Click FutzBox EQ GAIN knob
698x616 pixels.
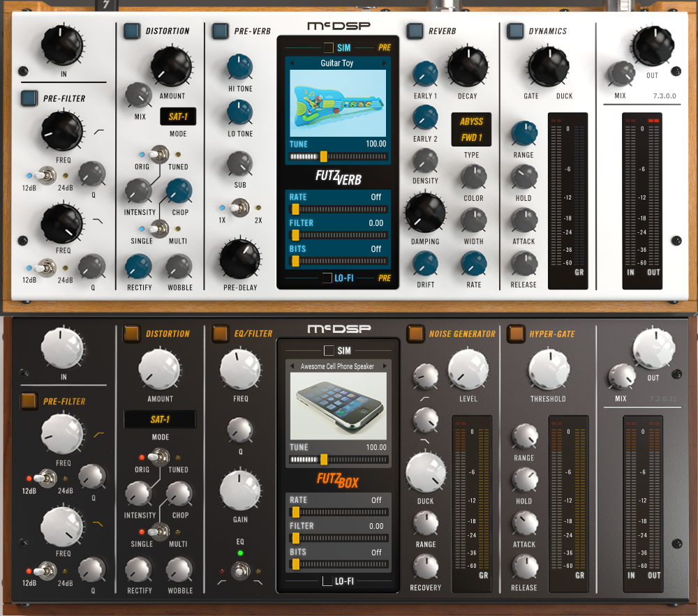(240, 491)
